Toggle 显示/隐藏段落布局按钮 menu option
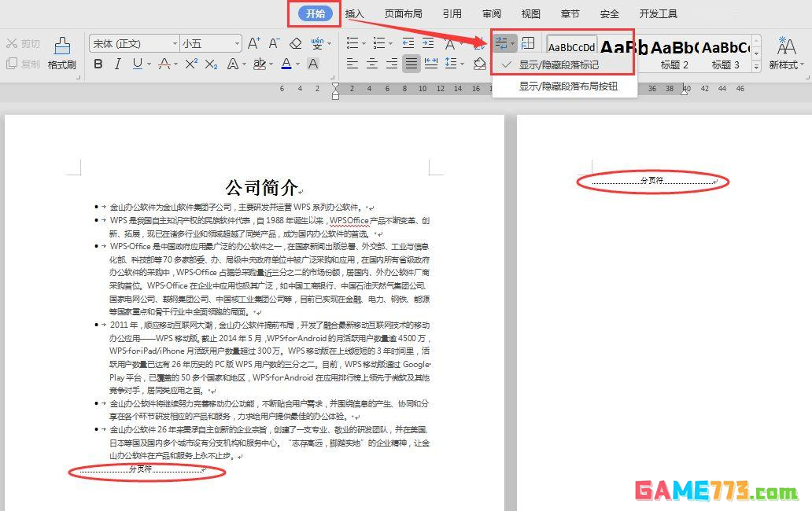812x511 pixels. pos(567,86)
